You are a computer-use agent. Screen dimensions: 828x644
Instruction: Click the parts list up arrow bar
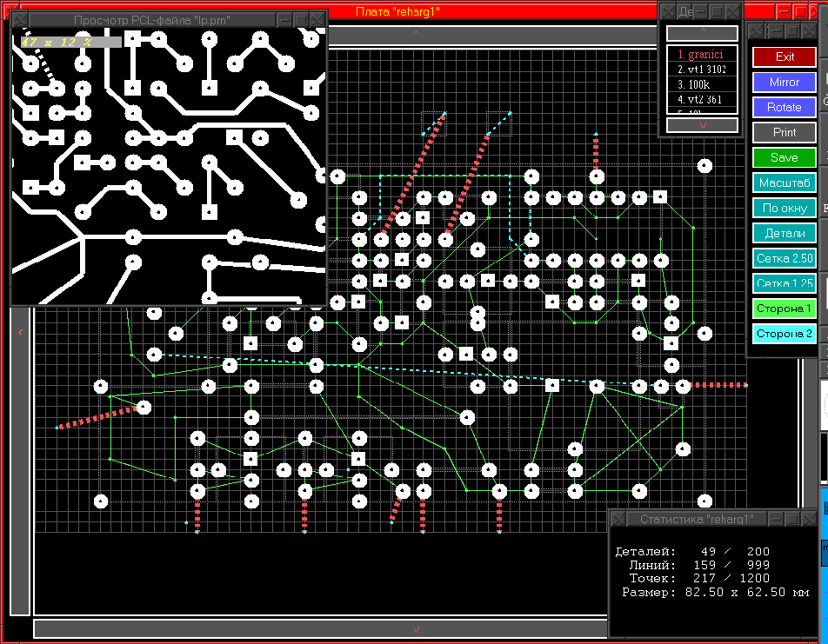tap(702, 33)
